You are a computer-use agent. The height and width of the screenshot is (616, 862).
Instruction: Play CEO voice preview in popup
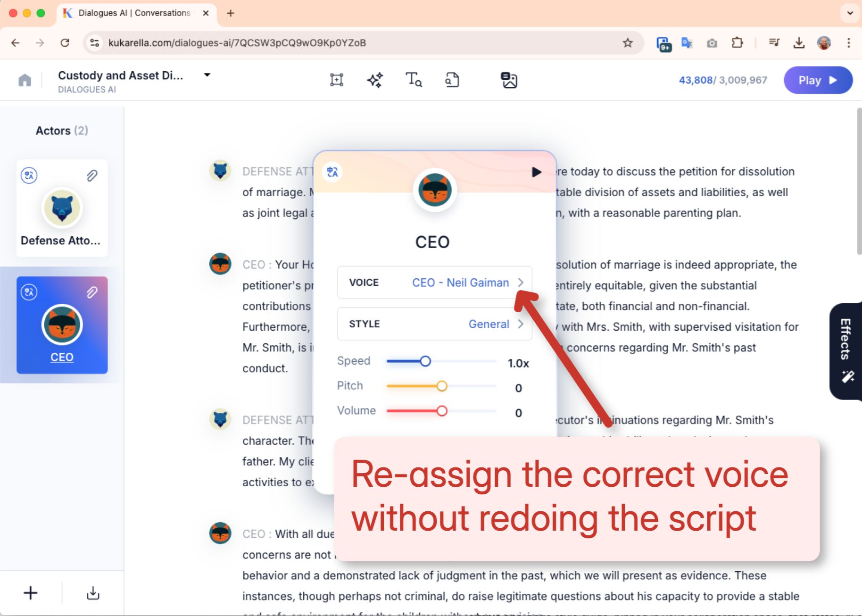pos(536,172)
